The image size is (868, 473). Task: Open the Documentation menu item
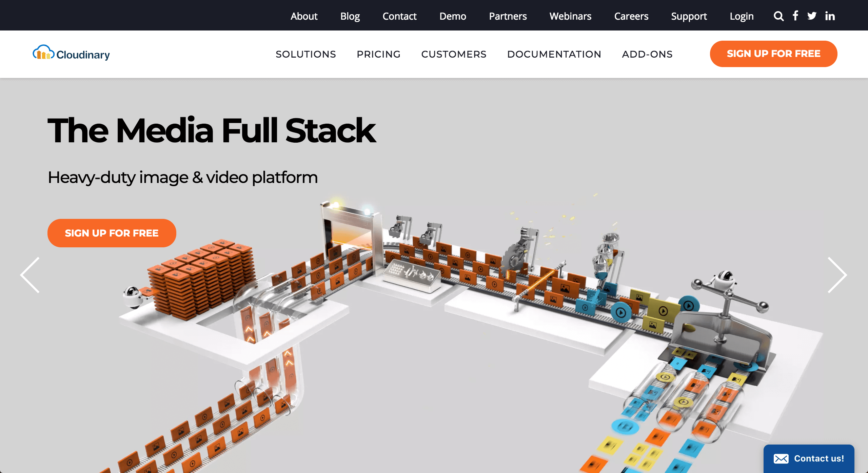(554, 54)
